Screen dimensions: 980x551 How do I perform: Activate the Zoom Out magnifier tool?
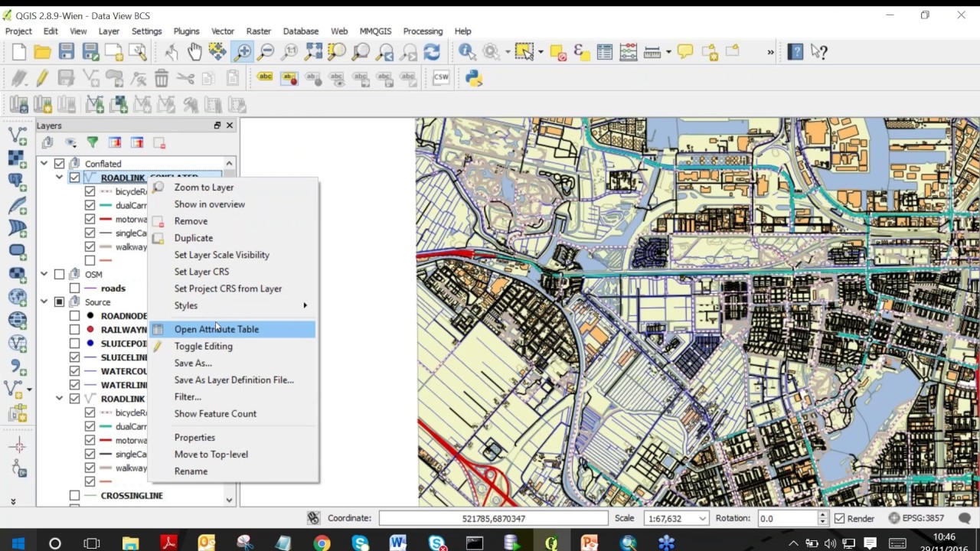pos(266,52)
